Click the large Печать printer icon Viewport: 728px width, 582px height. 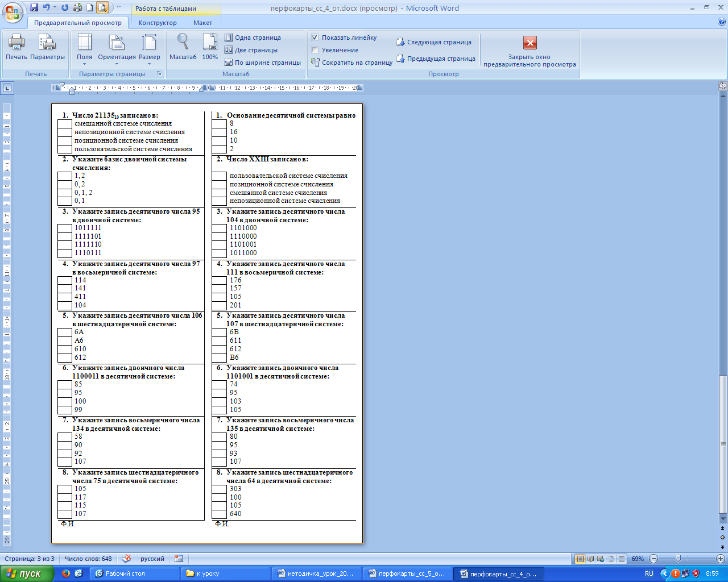tap(16, 43)
